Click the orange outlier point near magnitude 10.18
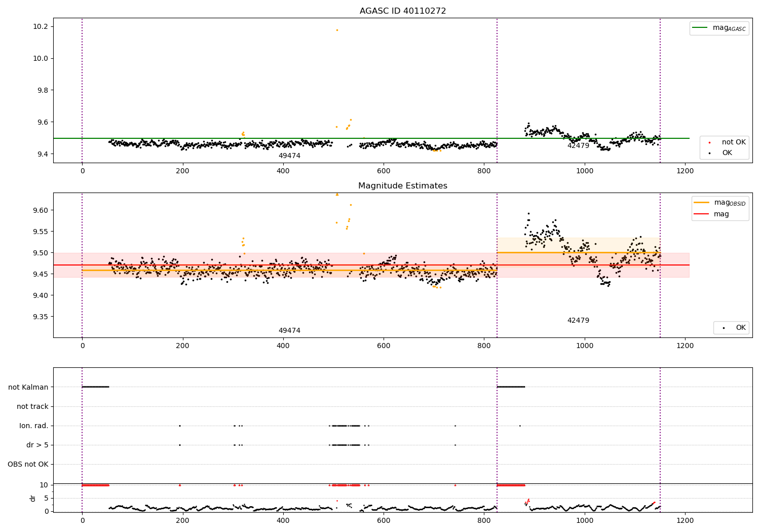760x532 pixels. [x=337, y=30]
